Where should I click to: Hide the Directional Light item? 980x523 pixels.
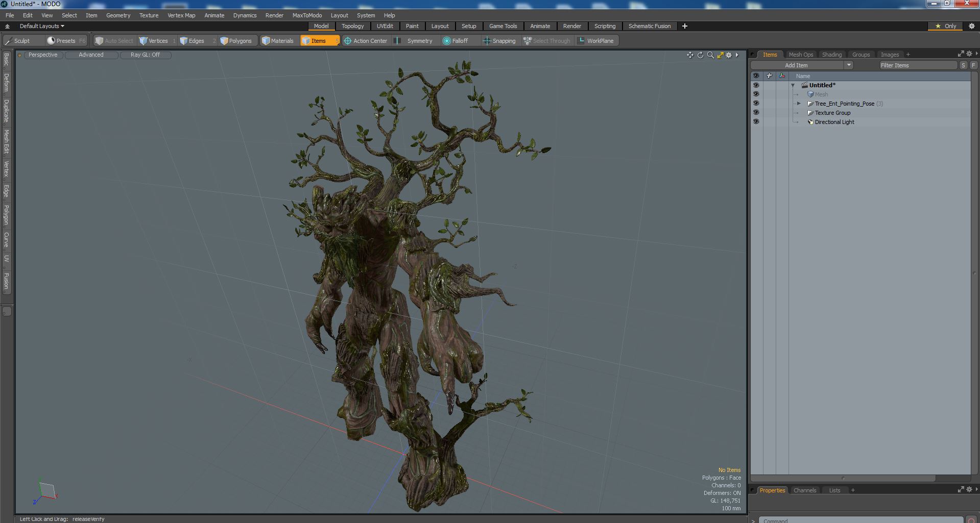(x=756, y=122)
